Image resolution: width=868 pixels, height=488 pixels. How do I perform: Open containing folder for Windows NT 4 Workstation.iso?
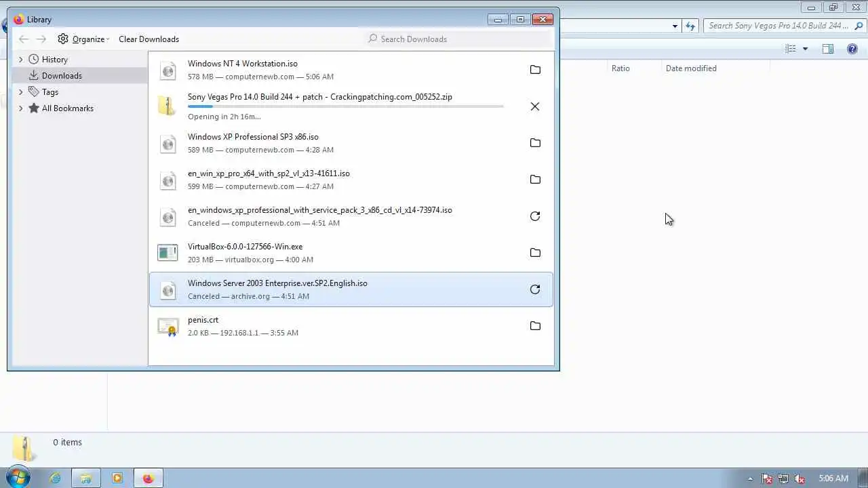tap(535, 70)
